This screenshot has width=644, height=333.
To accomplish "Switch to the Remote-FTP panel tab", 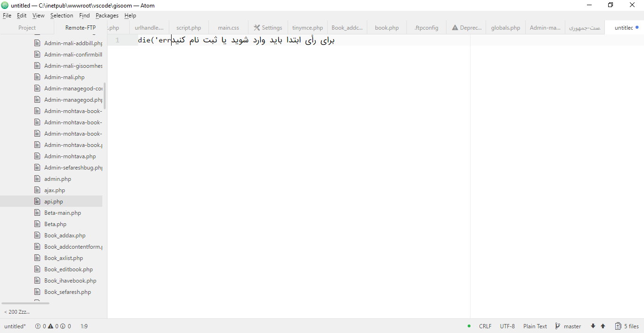I will click(x=81, y=28).
